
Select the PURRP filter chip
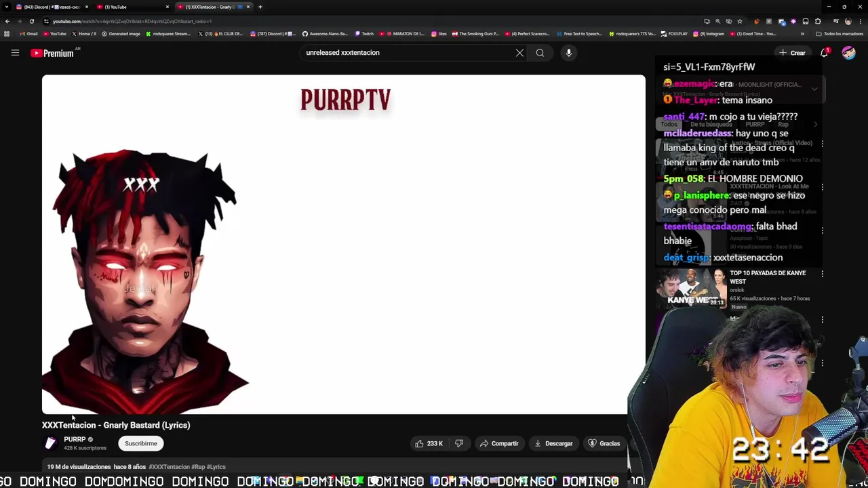click(x=755, y=125)
